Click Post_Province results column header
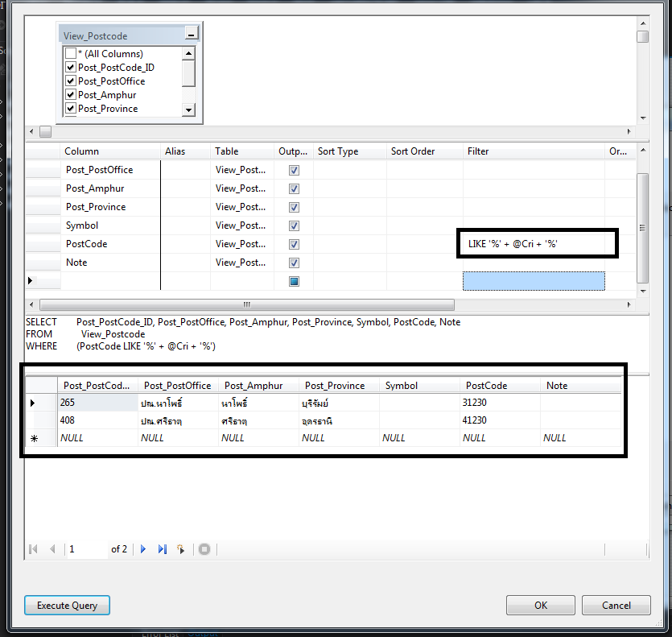 click(339, 386)
